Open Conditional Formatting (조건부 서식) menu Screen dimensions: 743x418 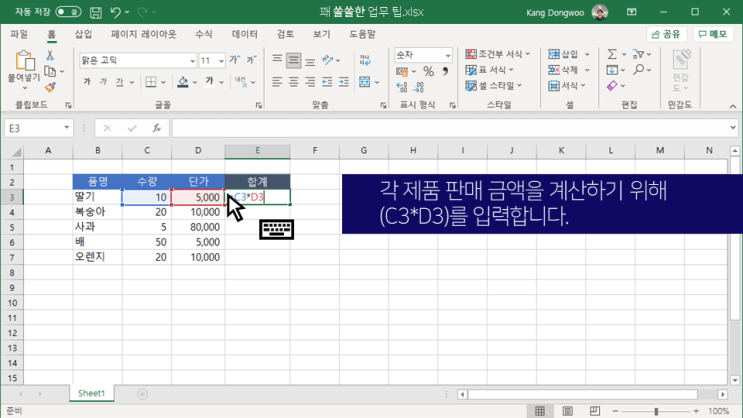[x=498, y=54]
